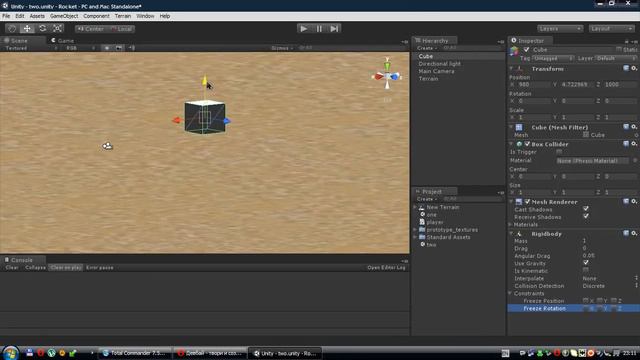Screen dimensions: 640x360
Task: Open Mesh Filter component gear settings
Action: (x=634, y=127)
